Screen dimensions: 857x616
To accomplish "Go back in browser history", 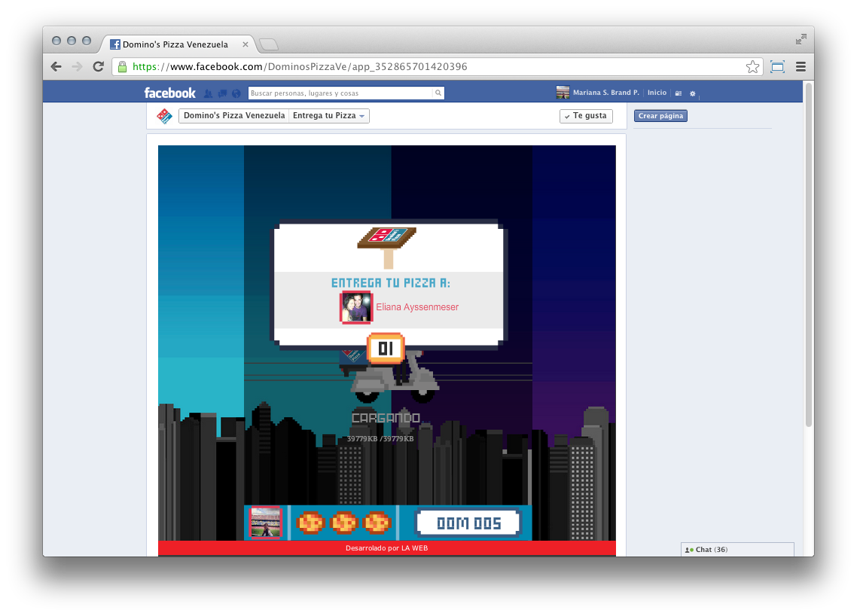I will 56,67.
